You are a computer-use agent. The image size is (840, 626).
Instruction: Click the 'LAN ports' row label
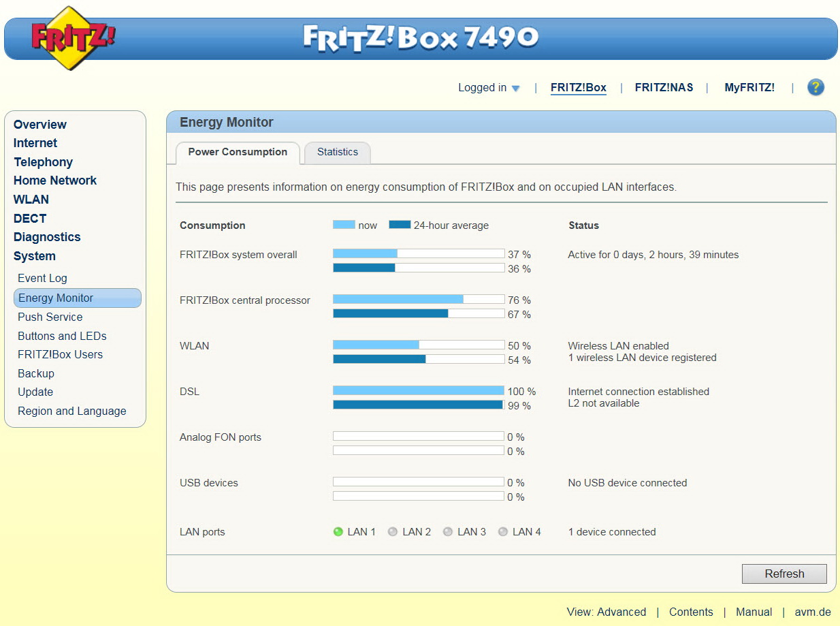coord(202,532)
